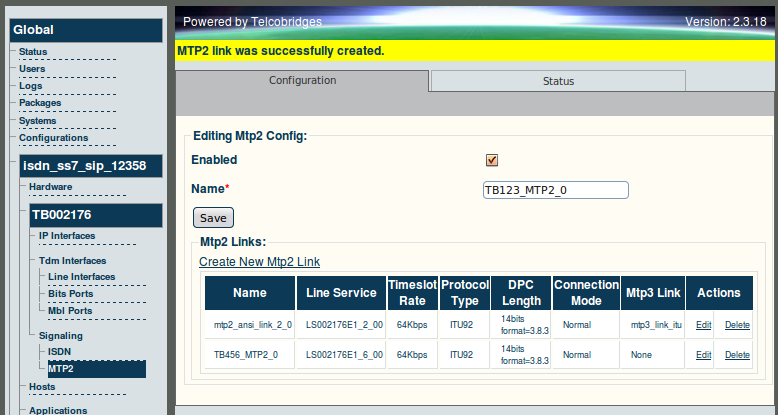Delete the TB456_MTP2_0 link

[737, 355]
